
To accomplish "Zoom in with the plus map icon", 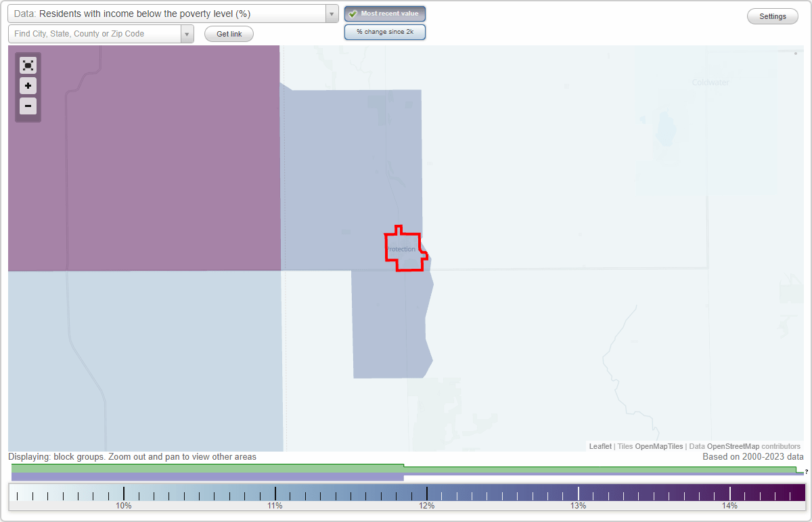I will [28, 86].
